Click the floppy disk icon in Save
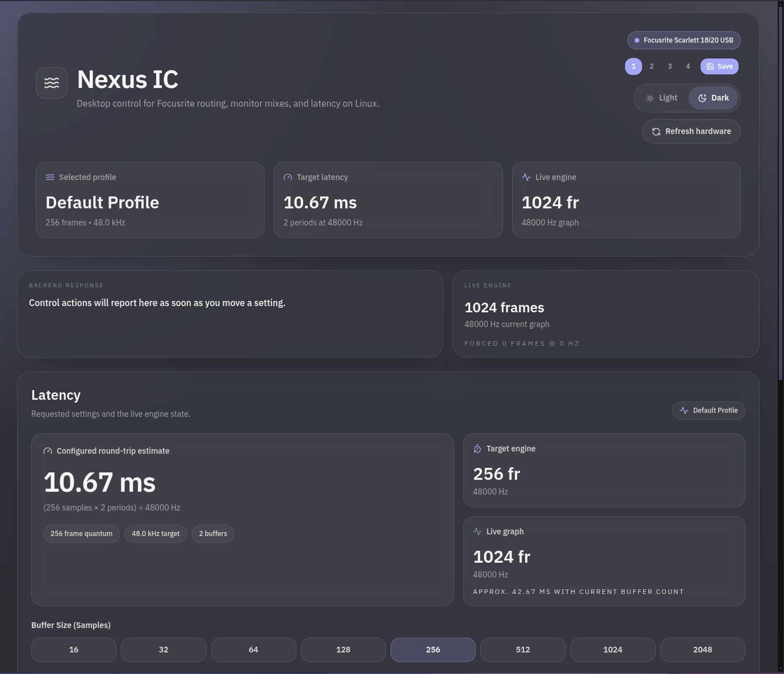This screenshot has width=784, height=674. (x=710, y=66)
